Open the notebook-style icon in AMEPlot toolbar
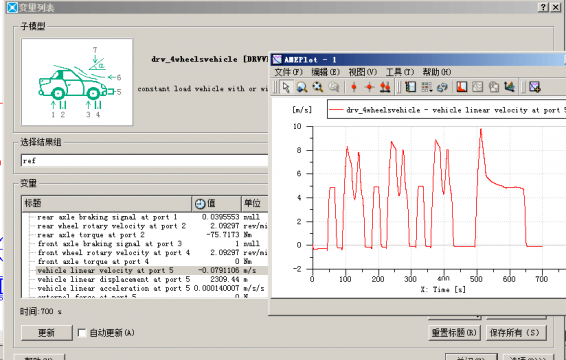The image size is (566, 360). click(x=410, y=87)
